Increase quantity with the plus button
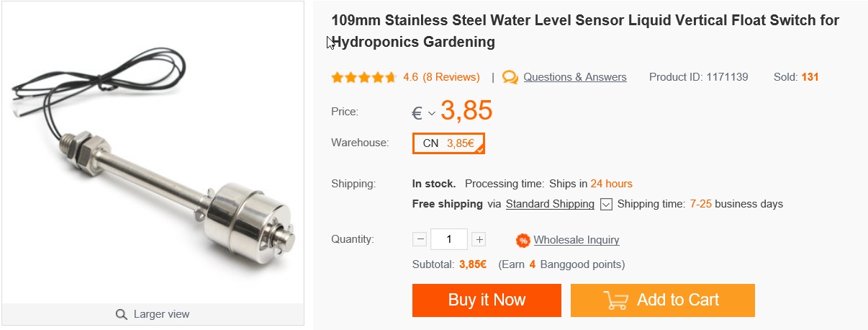Screen dimensions: 868x330 pyautogui.click(x=480, y=240)
